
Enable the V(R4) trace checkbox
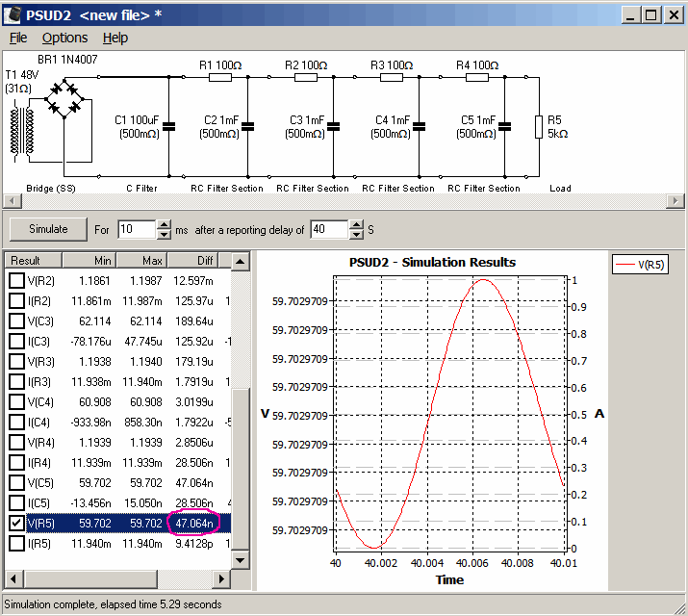pos(16,442)
